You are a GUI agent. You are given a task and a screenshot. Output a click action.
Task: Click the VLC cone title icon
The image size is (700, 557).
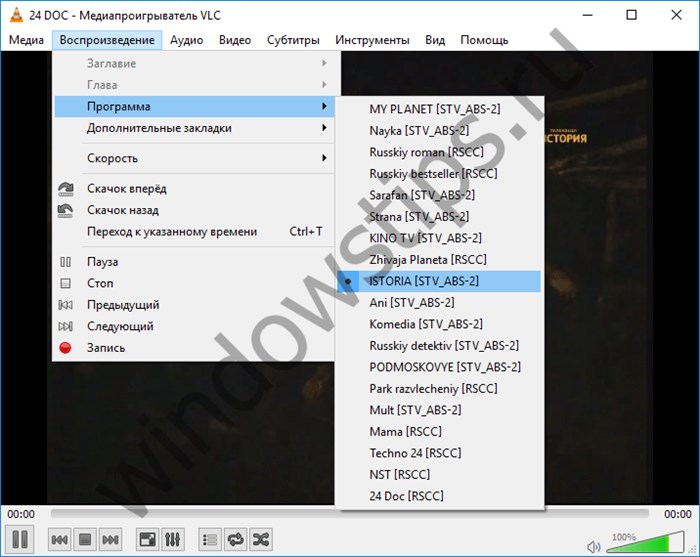pos(16,15)
